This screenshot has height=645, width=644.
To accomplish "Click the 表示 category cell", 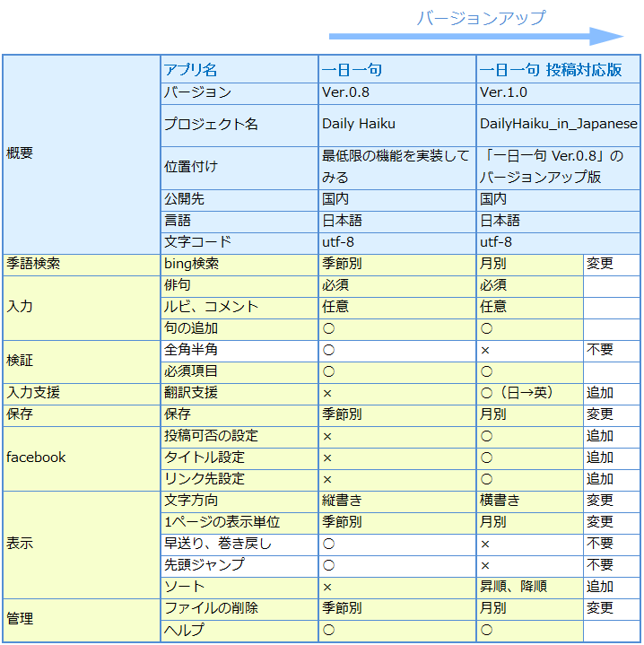I will click(x=81, y=545).
